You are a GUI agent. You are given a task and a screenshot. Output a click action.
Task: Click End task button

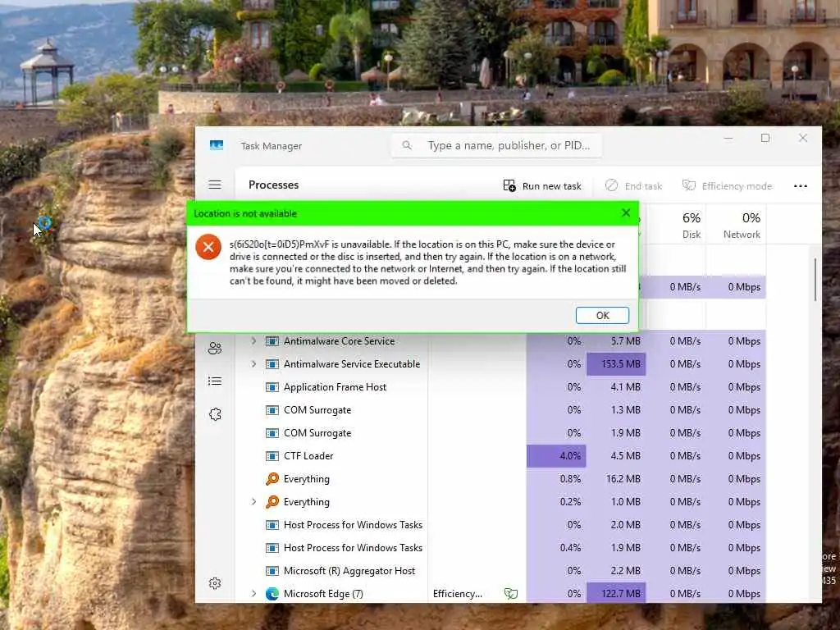click(x=633, y=186)
